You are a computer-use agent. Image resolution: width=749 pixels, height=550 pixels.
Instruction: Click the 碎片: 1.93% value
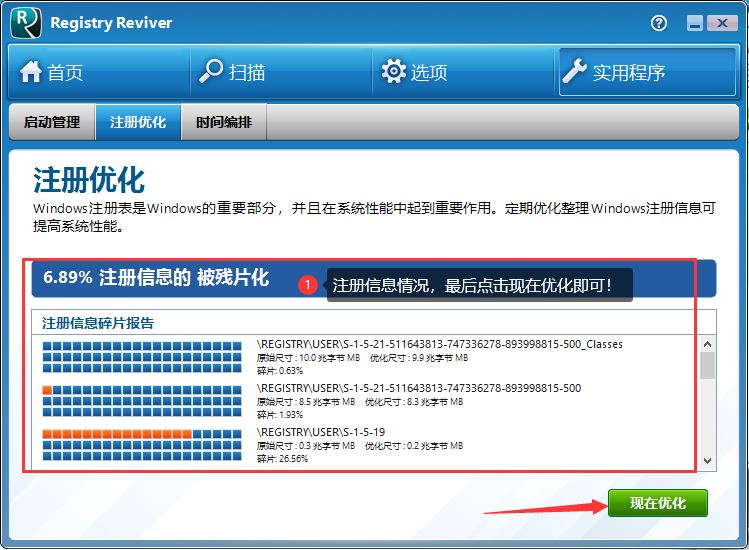pos(280,415)
